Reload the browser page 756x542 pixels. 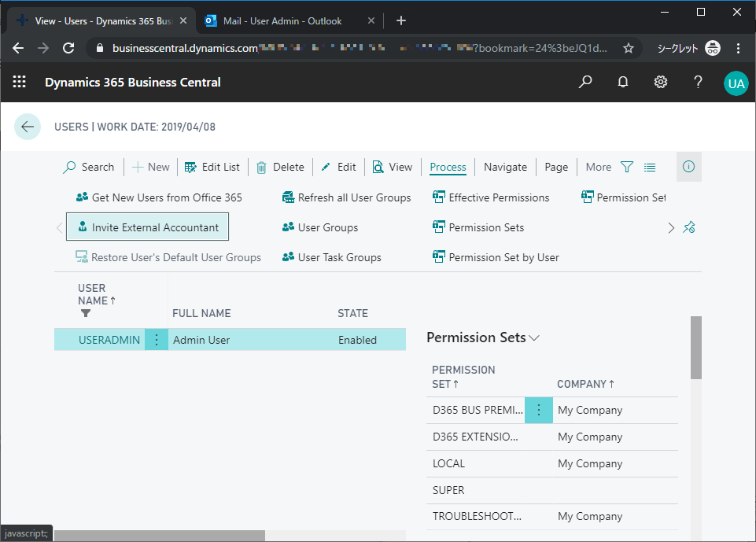(x=68, y=48)
